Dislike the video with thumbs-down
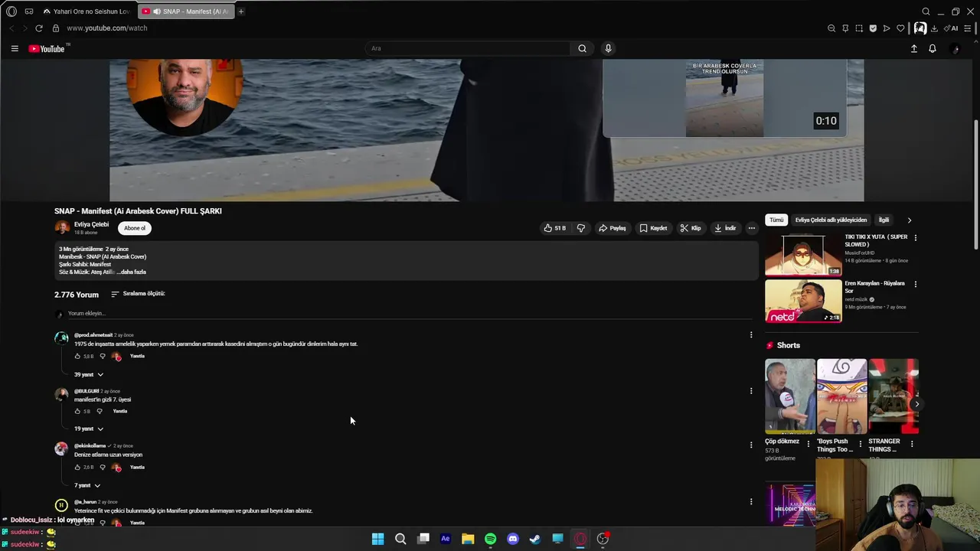980x551 pixels. pyautogui.click(x=581, y=228)
